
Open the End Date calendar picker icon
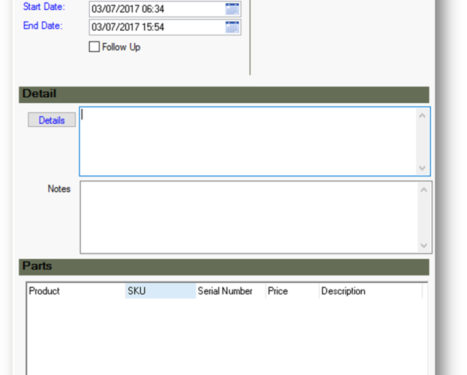click(x=232, y=27)
